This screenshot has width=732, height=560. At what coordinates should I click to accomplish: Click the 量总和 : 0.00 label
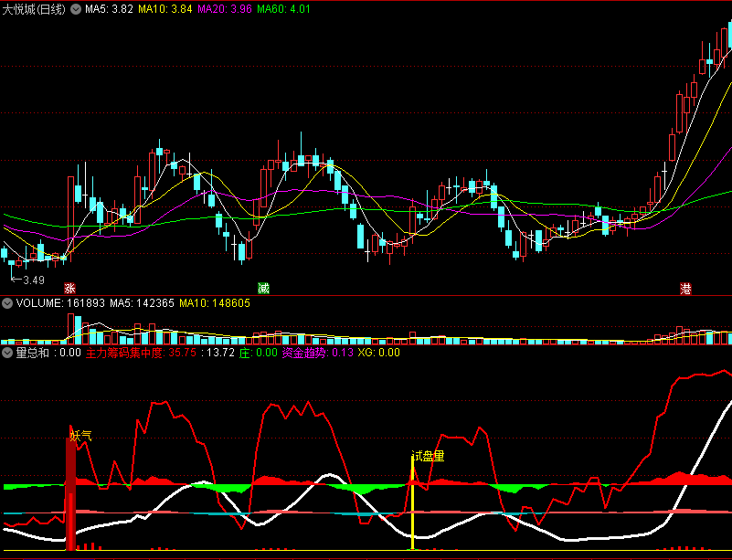pos(48,353)
